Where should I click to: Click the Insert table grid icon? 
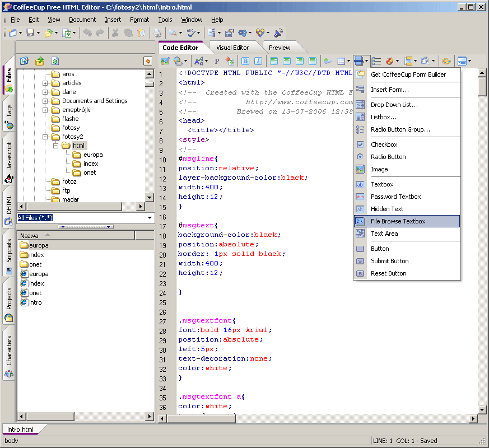(x=341, y=61)
